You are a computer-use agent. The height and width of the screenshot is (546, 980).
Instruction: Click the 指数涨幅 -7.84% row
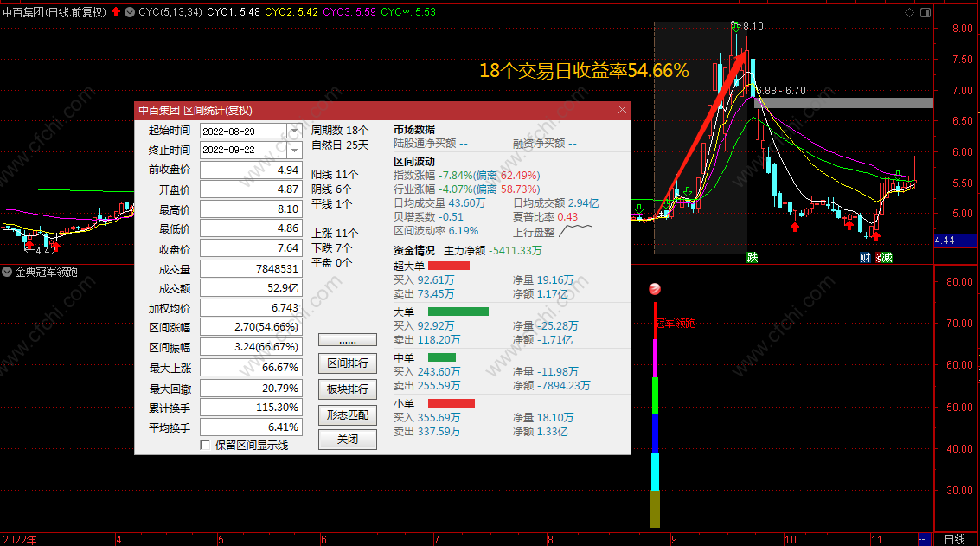[x=466, y=176]
